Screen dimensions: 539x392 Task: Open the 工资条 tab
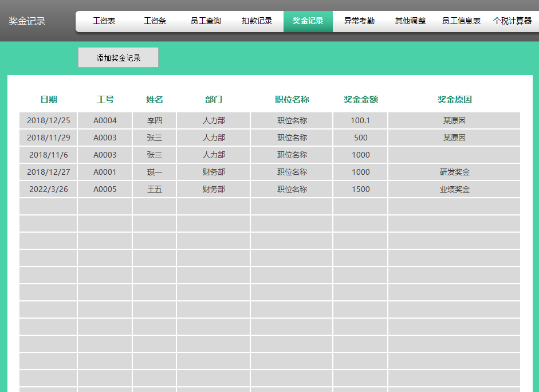pyautogui.click(x=155, y=21)
